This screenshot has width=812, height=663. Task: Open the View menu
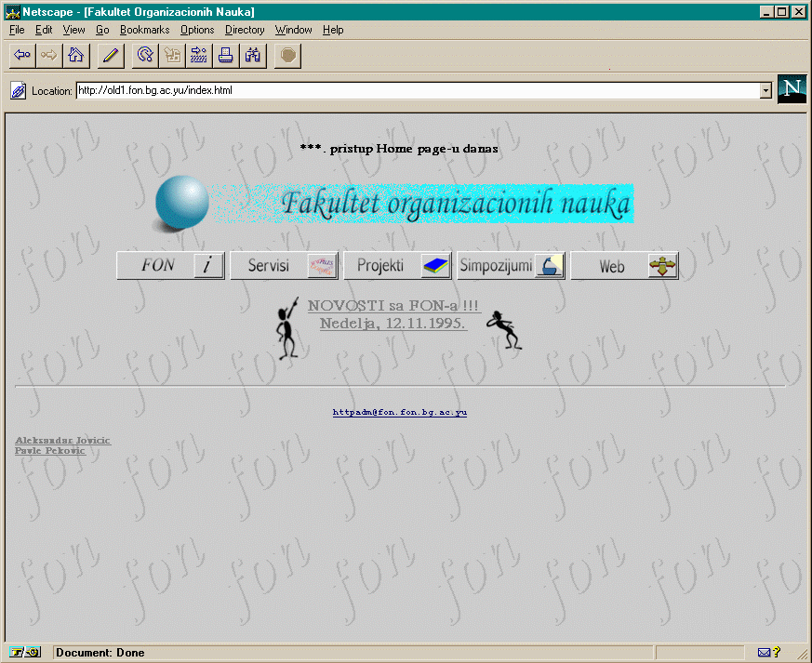(73, 30)
